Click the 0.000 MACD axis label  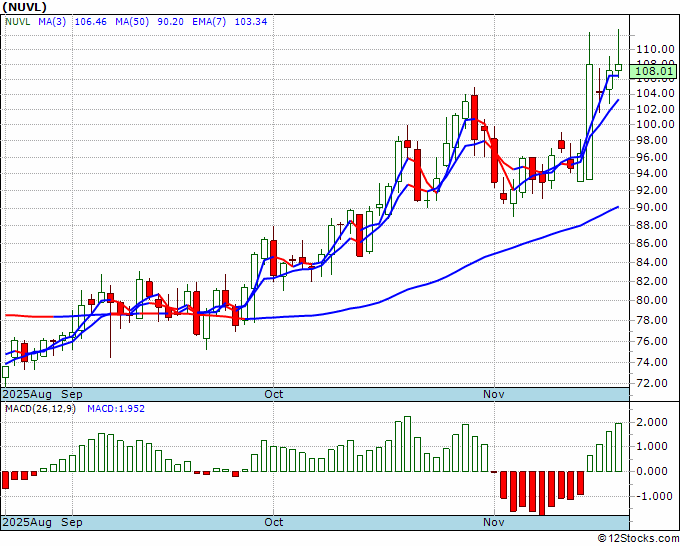click(652, 471)
